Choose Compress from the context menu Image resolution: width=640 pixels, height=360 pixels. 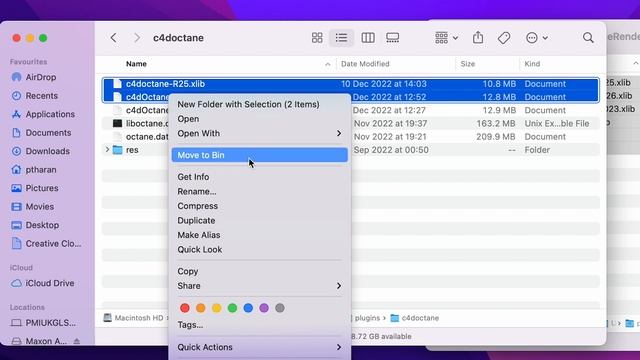pyautogui.click(x=259, y=206)
